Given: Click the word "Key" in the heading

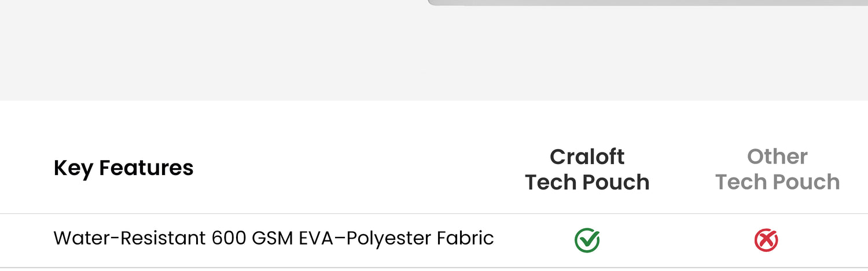Looking at the screenshot, I should [x=73, y=168].
